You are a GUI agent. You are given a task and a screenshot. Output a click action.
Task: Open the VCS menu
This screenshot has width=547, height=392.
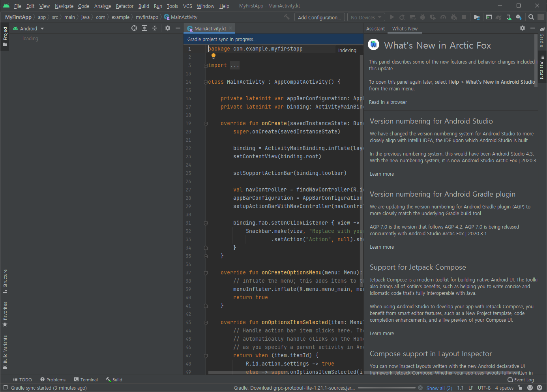point(187,6)
